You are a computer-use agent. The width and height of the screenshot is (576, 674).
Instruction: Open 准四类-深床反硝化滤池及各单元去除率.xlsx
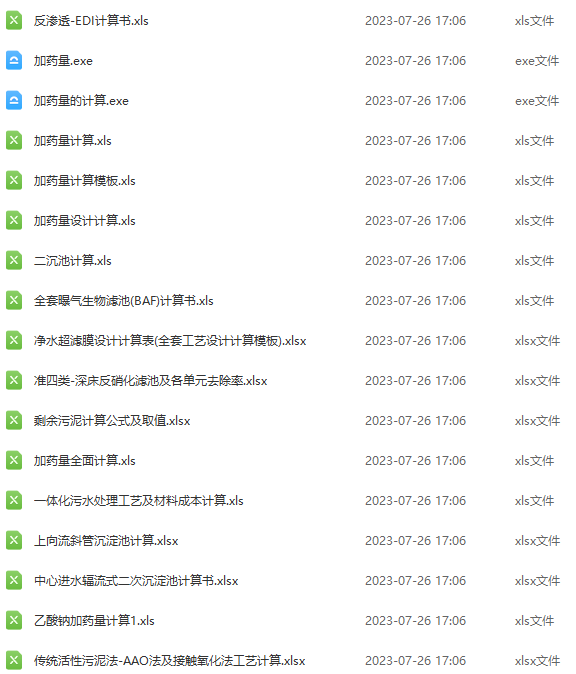150,380
